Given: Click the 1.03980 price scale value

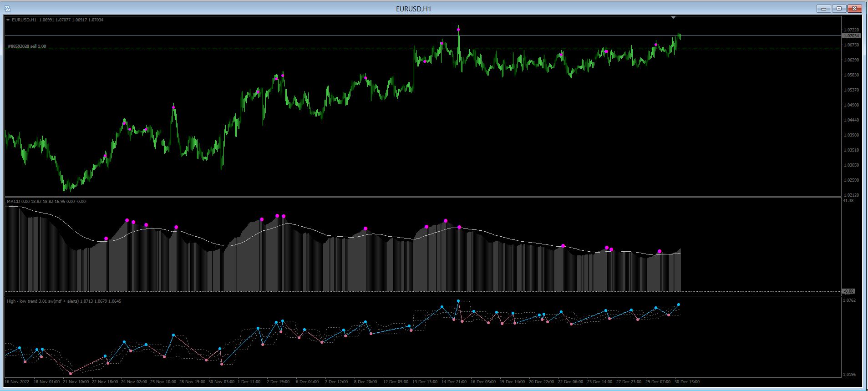Looking at the screenshot, I should (x=851, y=135).
